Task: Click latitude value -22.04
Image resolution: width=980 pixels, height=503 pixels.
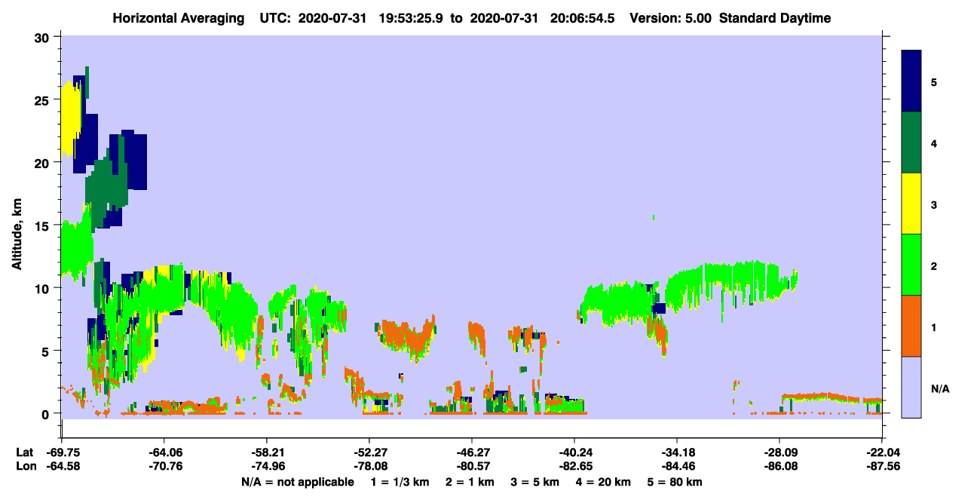Action: pos(882,452)
